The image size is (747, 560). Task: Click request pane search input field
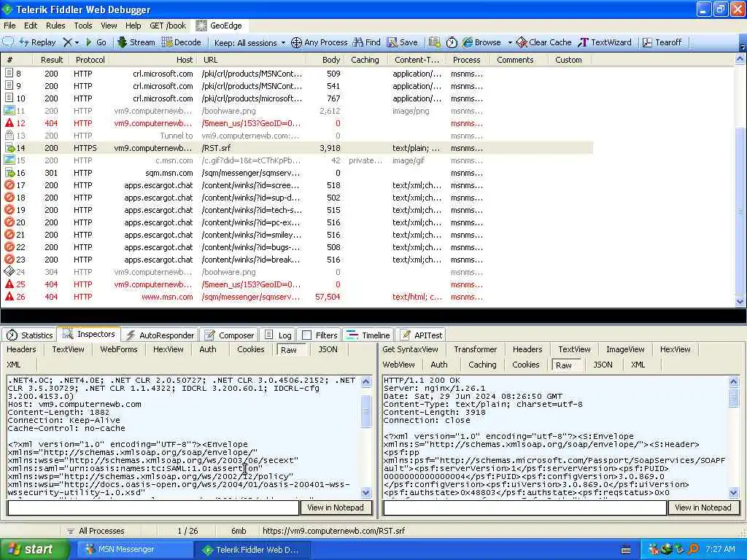[153, 507]
